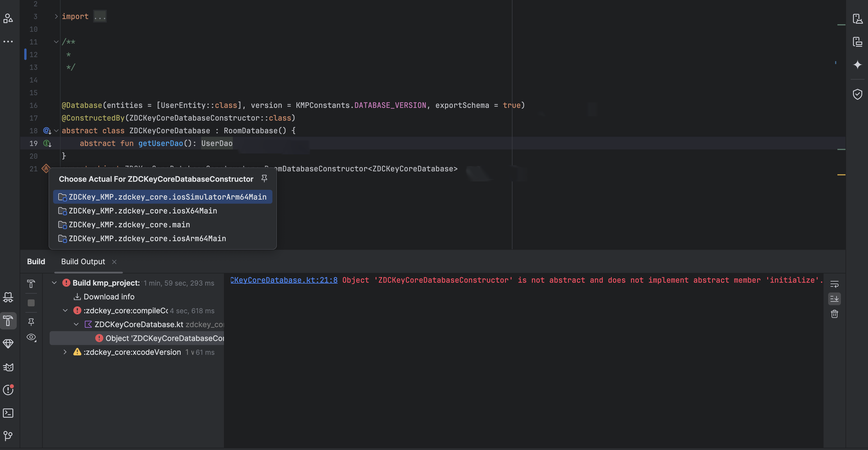Open the Problems tool window icon

(x=8, y=390)
